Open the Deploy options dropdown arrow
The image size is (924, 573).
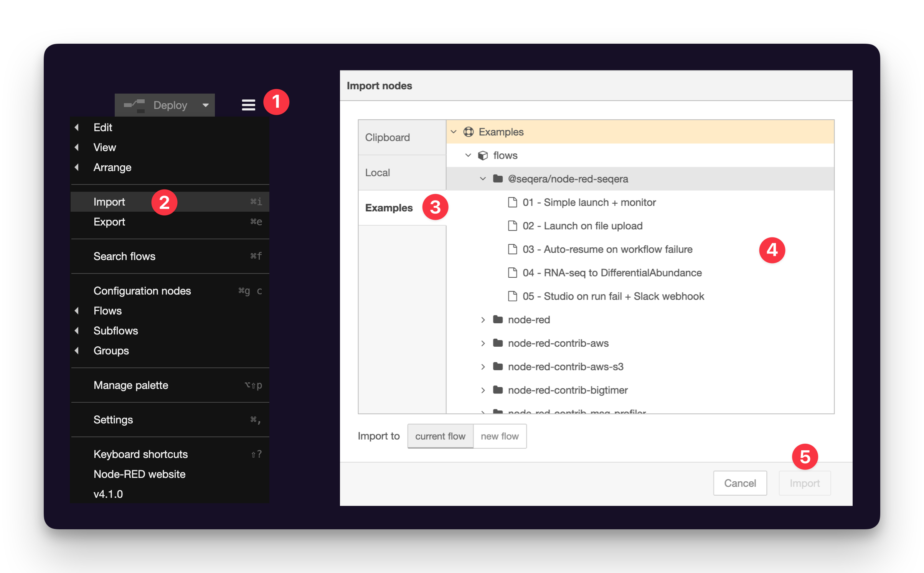tap(206, 105)
